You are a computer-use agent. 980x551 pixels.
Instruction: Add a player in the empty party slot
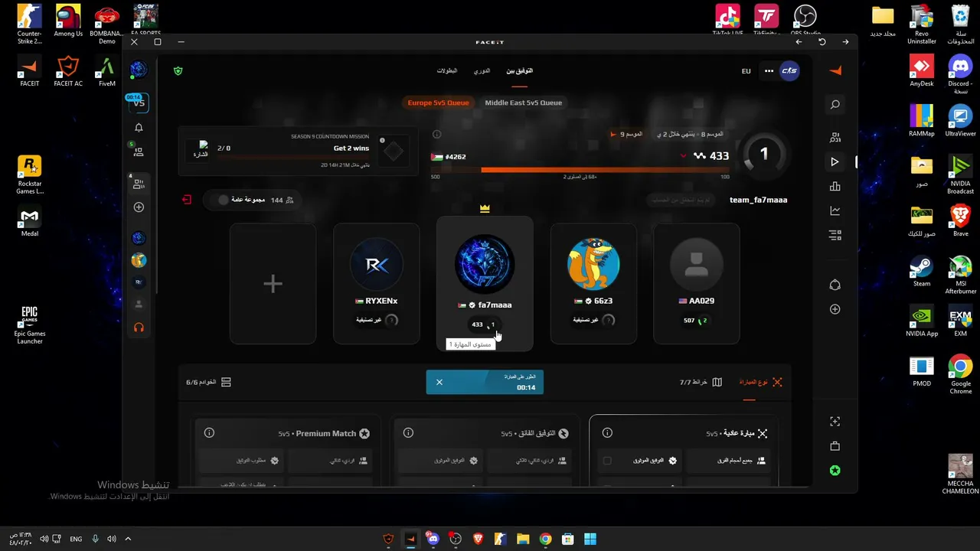(273, 283)
